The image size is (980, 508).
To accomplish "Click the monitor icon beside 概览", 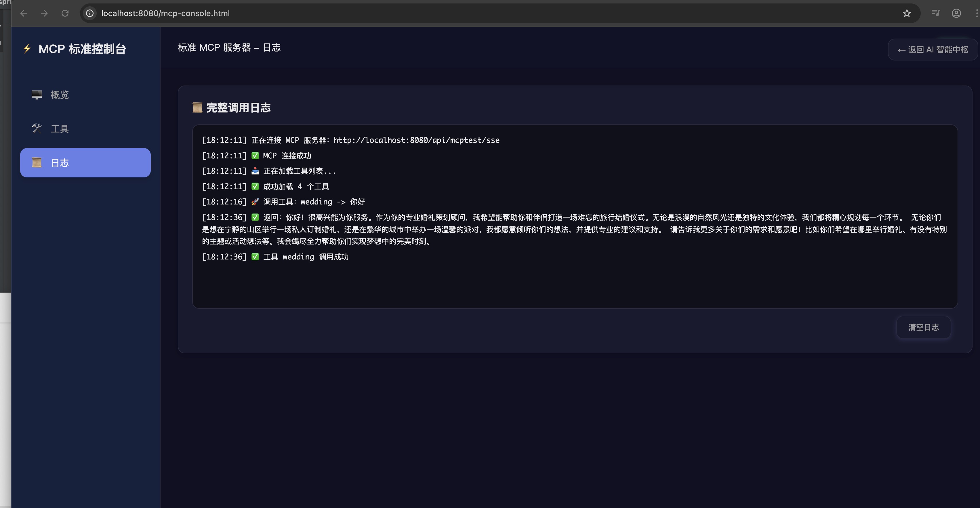I will (37, 94).
